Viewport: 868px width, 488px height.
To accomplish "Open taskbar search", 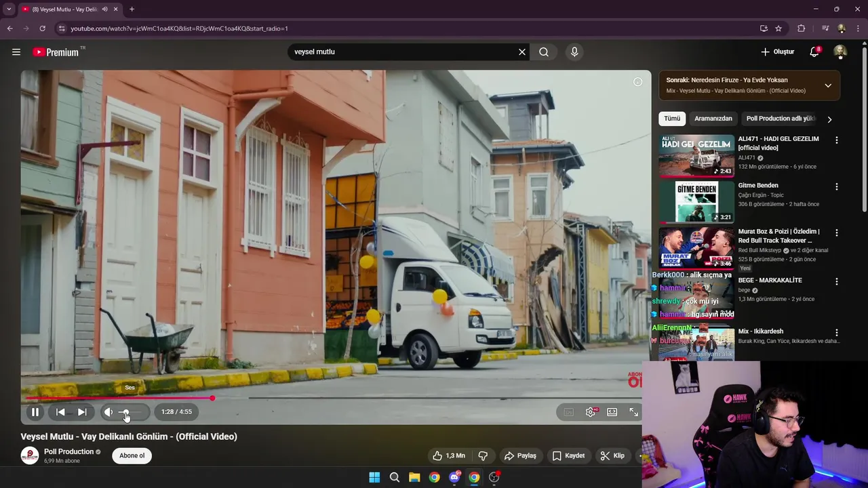I will click(x=394, y=477).
